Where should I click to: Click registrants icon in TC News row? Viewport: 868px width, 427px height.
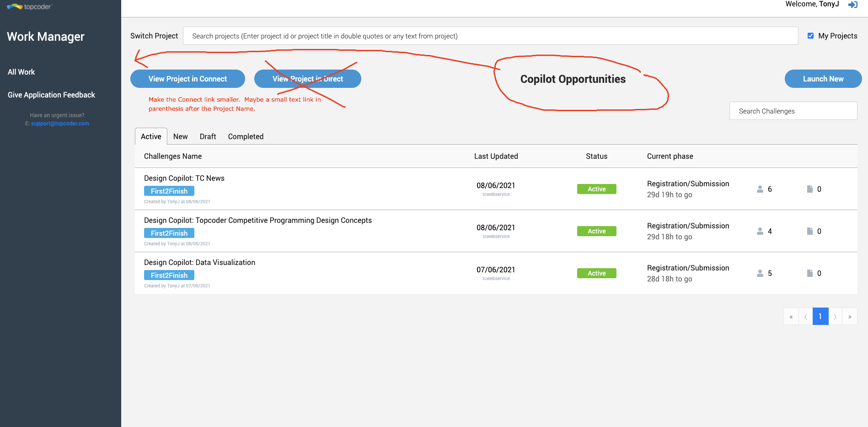tap(760, 189)
